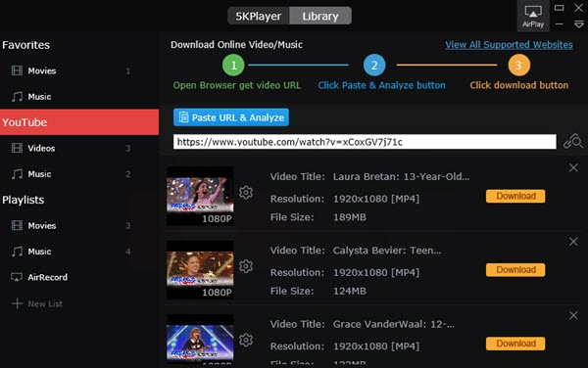Remove Grace VanderWaal video from list
The image size is (588, 368).
click(x=573, y=315)
